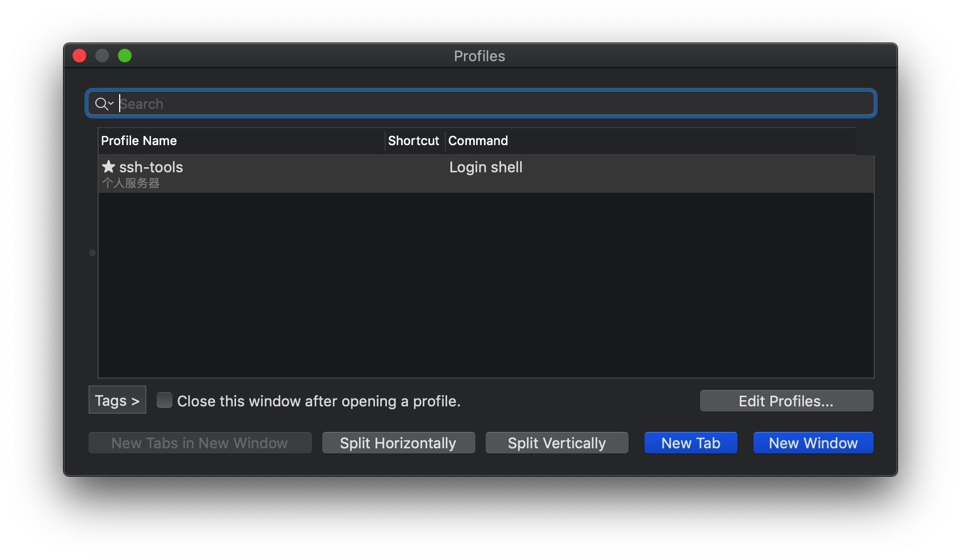Open Edit Profiles... dialog
Image resolution: width=961 pixels, height=560 pixels.
point(786,401)
